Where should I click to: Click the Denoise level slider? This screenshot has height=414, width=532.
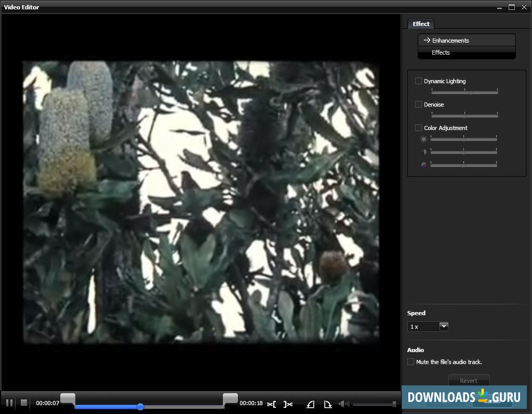pyautogui.click(x=464, y=116)
